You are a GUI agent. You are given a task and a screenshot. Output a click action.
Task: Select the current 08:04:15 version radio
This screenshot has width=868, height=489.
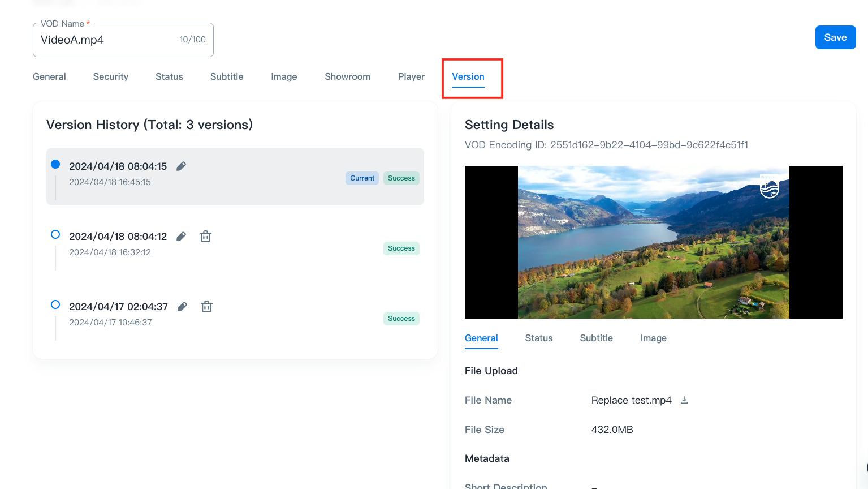click(x=55, y=164)
